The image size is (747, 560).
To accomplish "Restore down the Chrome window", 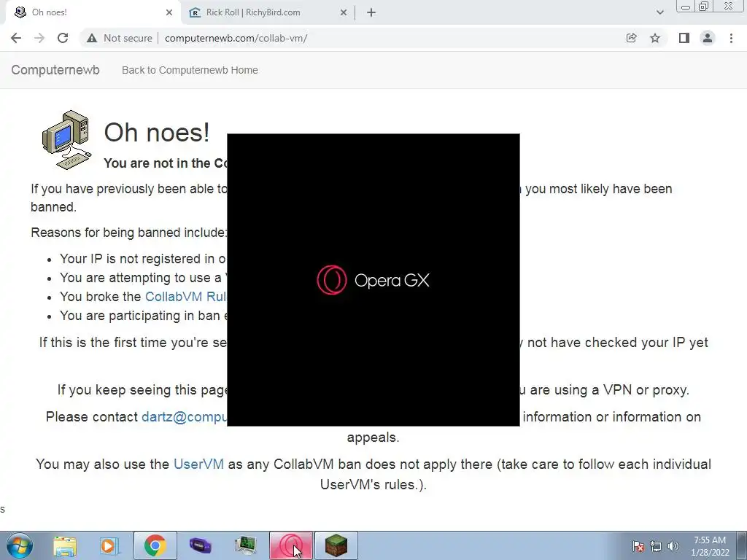I will click(x=704, y=7).
